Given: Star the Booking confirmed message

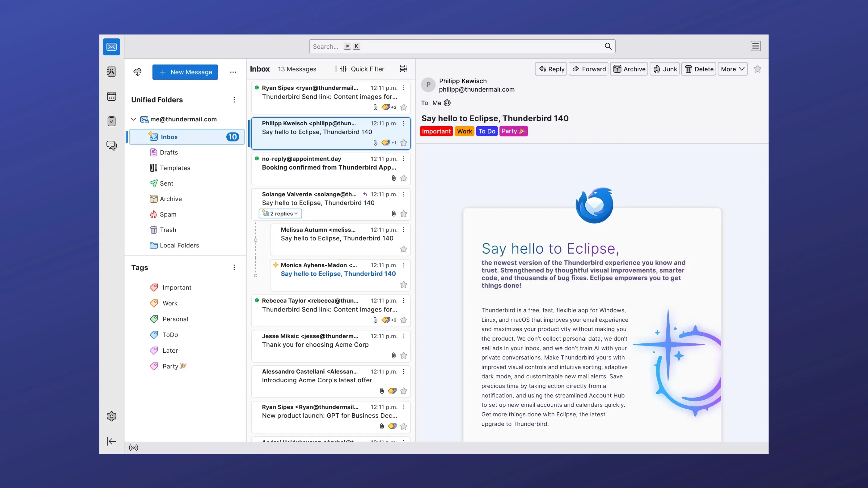Looking at the screenshot, I should [404, 178].
